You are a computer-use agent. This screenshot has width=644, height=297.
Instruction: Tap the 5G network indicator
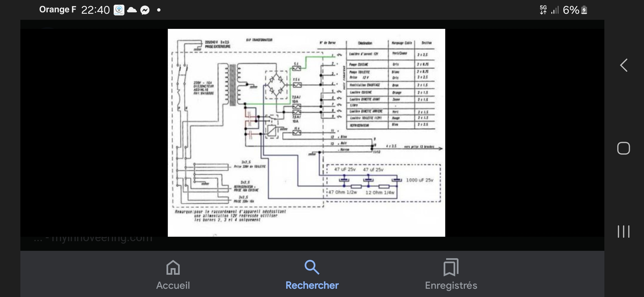(543, 10)
